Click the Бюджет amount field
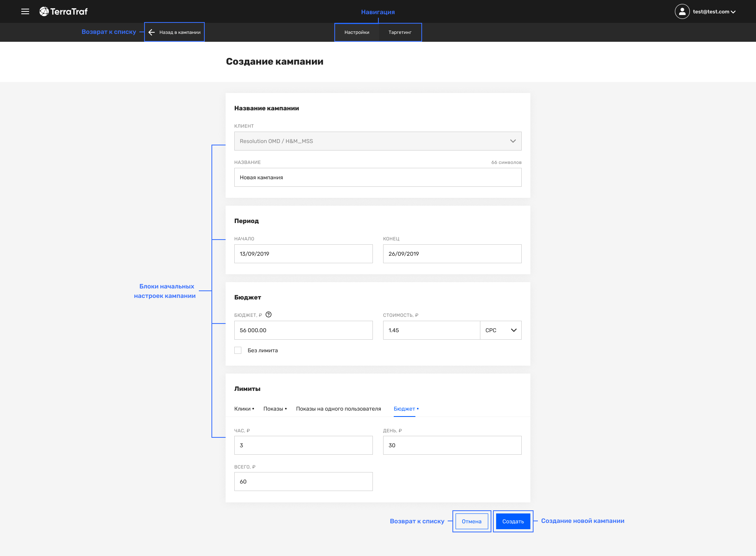756x556 pixels. click(304, 330)
